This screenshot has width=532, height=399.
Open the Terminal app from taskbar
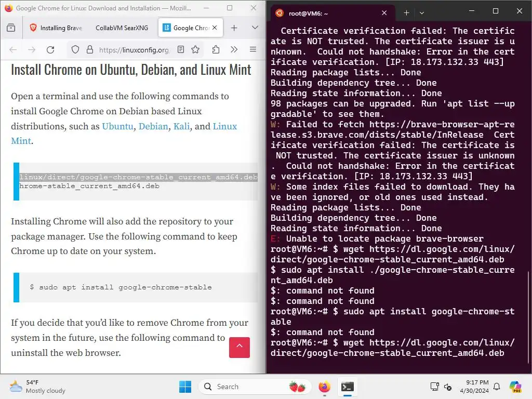click(x=348, y=387)
